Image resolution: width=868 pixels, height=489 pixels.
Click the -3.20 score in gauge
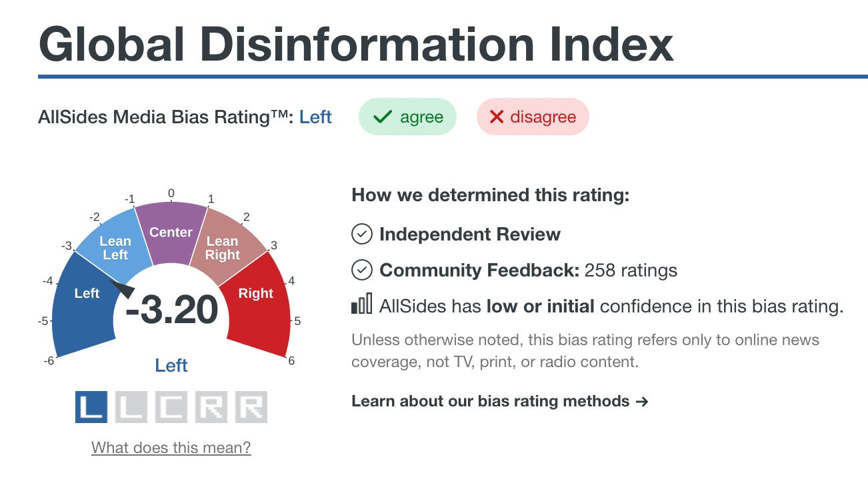coord(171,310)
